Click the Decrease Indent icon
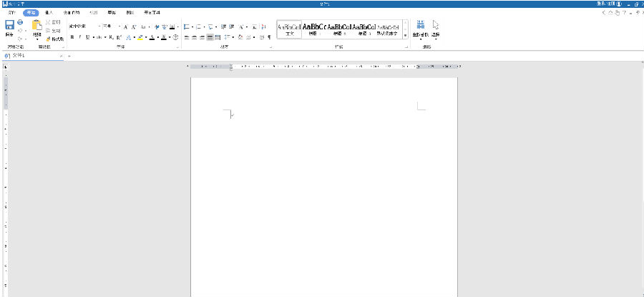Image resolution: width=644 pixels, height=297 pixels. coord(223,27)
